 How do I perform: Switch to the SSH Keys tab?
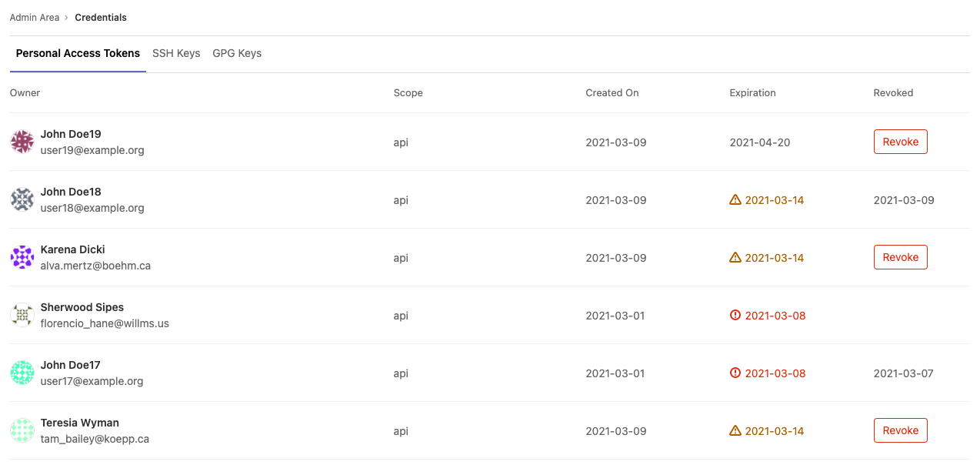coord(176,53)
